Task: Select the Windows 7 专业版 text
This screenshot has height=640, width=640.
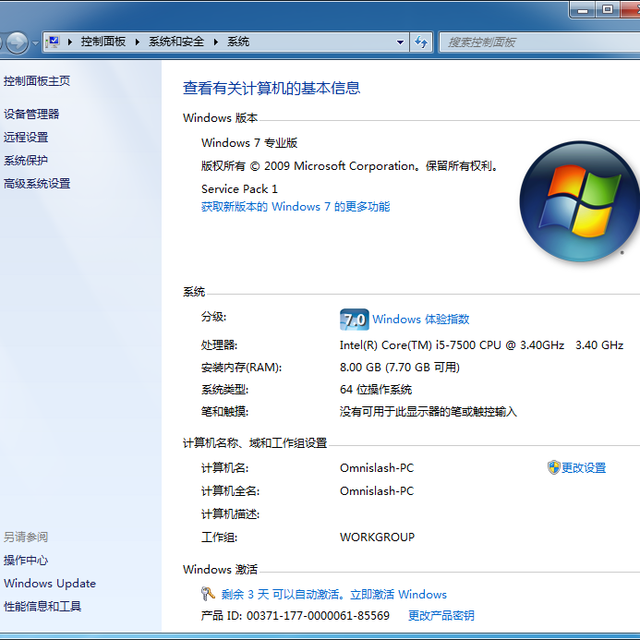Action: click(x=249, y=143)
